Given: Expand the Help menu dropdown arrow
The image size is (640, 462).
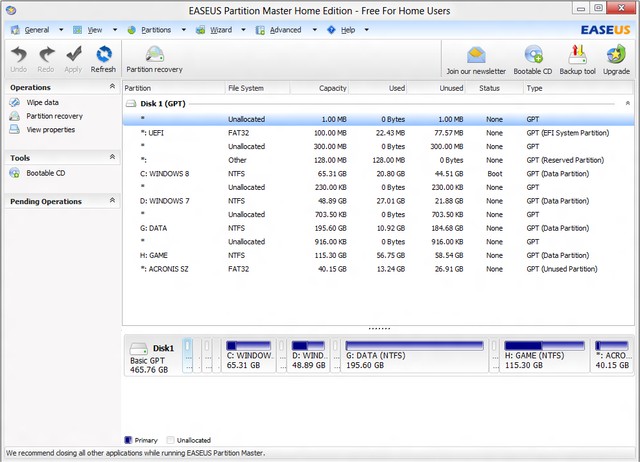Looking at the screenshot, I should pyautogui.click(x=367, y=30).
